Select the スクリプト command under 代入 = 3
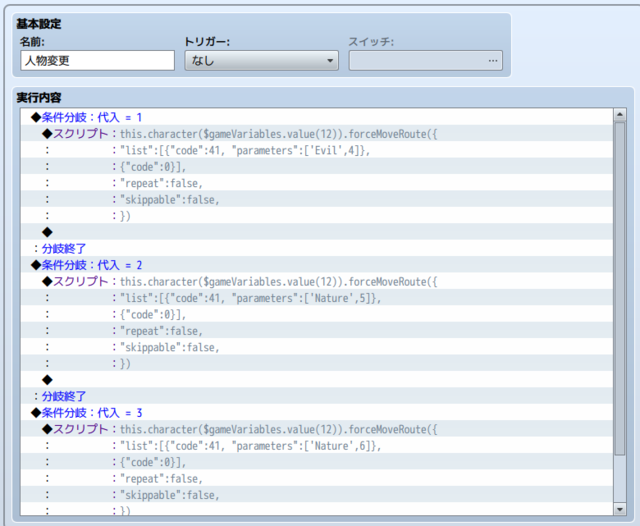The width and height of the screenshot is (640, 526). point(317,429)
